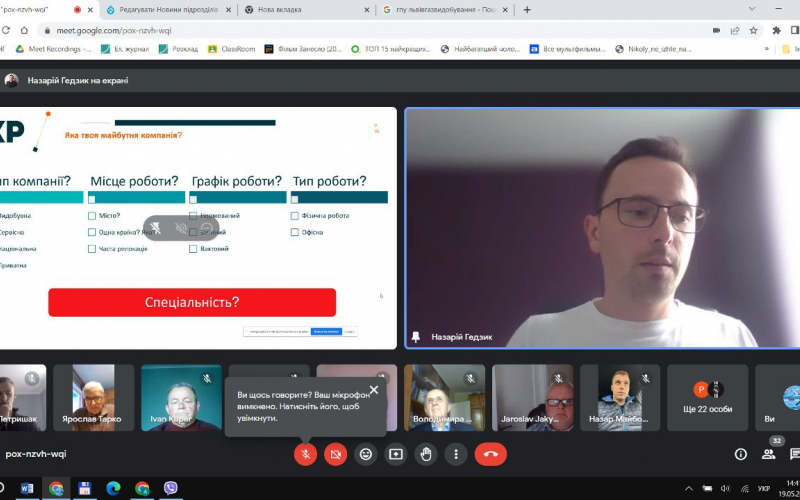Select Назар Майбо participant tile
The height and width of the screenshot is (500, 800).
coord(620,397)
